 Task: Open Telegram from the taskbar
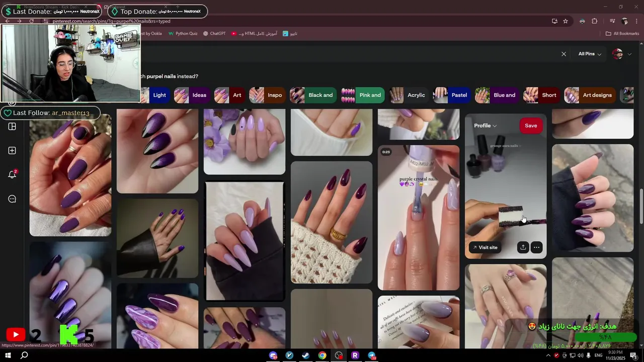(x=371, y=355)
